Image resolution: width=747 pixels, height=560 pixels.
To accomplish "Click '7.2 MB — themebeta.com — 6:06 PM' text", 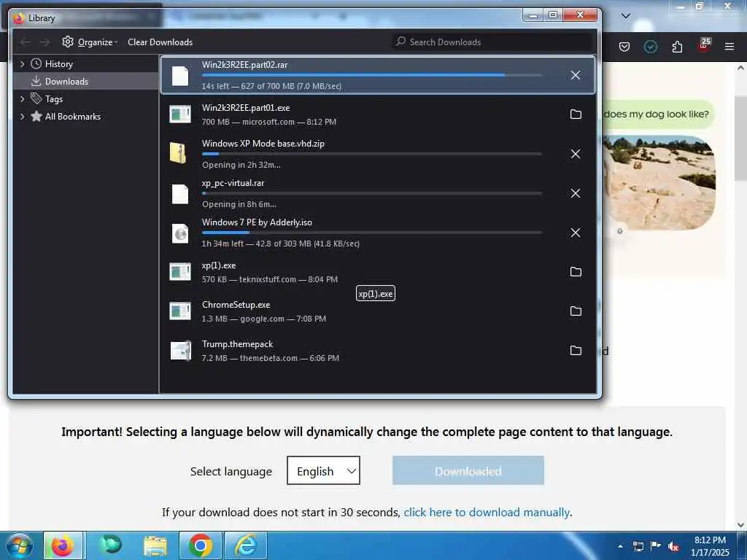I will pyautogui.click(x=271, y=358).
